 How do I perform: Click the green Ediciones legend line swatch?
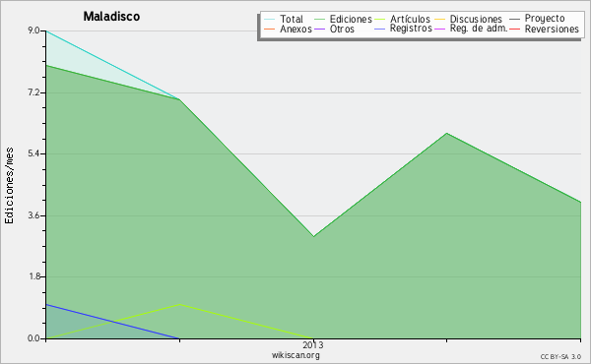click(319, 19)
